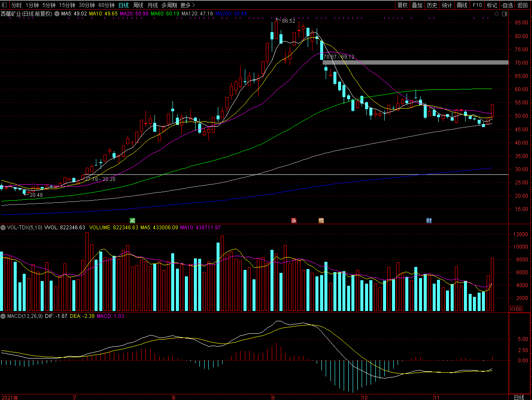The height and width of the screenshot is (400, 532).
Task: Switch to 日线 daily chart period
Action: (x=123, y=5)
